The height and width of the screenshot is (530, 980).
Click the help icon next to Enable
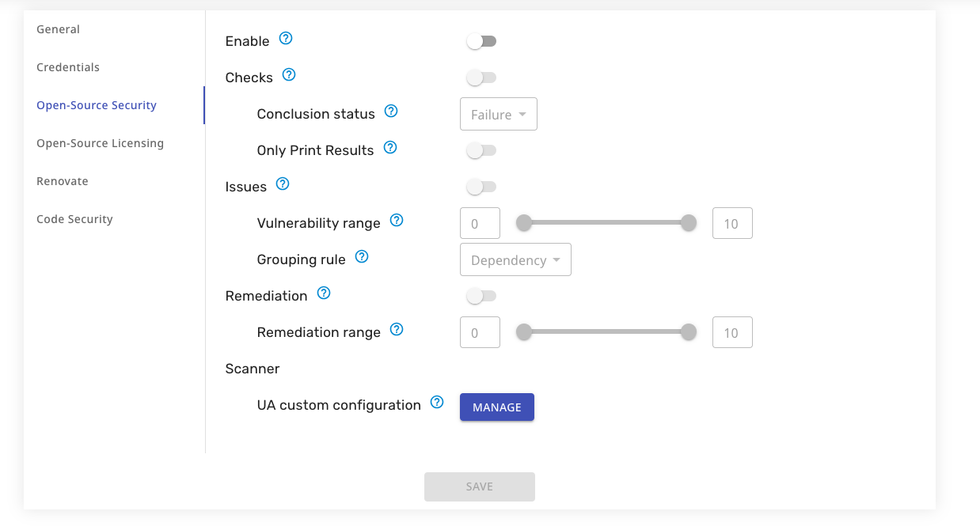pos(287,39)
